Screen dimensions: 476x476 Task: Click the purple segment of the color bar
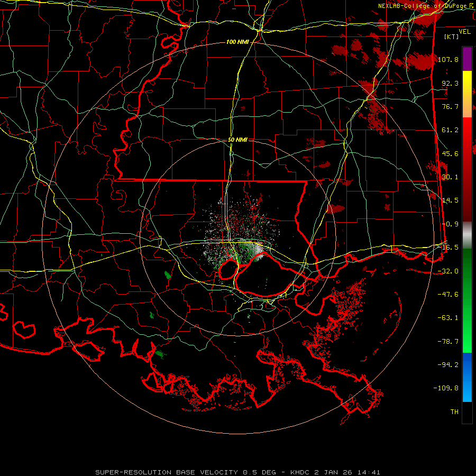click(x=467, y=59)
